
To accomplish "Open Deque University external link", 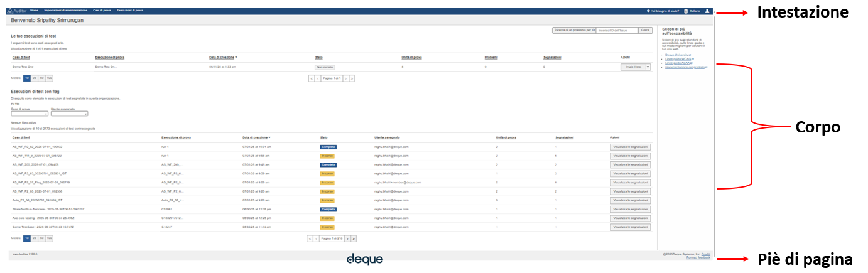I will (678, 55).
